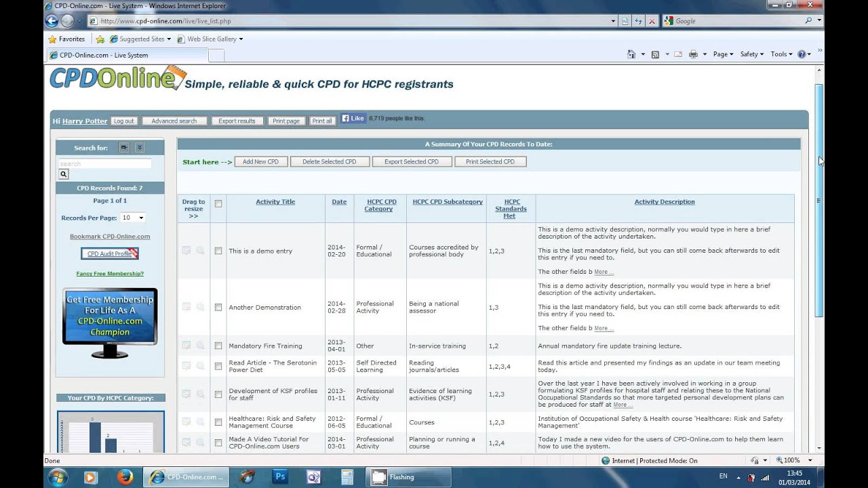Viewport: 868px width, 488px height.
Task: Select the 'CPD-Online.com - Live System' browser tab
Action: (x=127, y=55)
